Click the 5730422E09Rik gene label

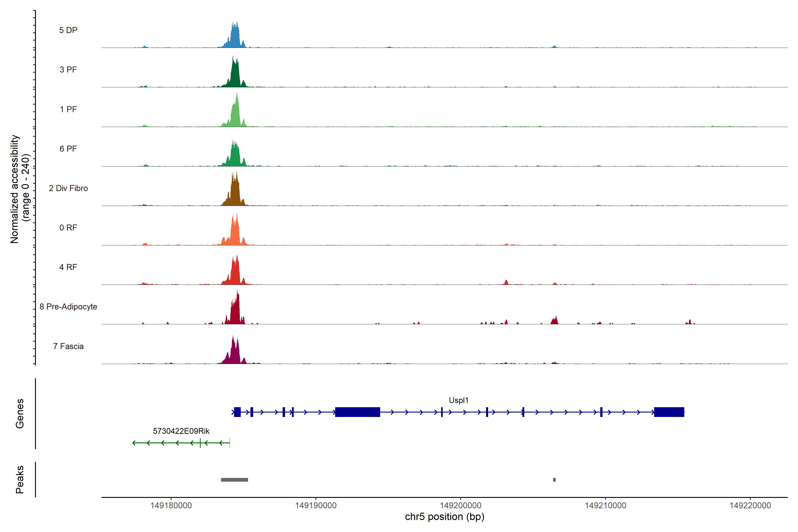click(x=181, y=431)
